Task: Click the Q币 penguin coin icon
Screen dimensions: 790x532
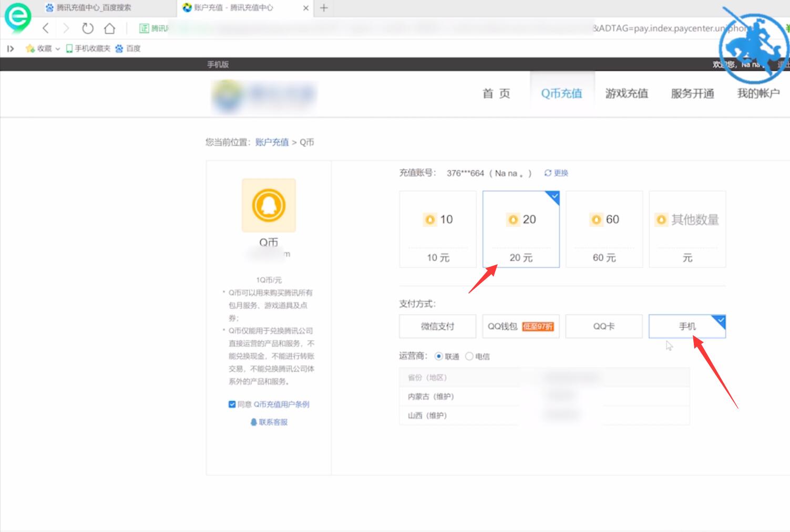Action: point(269,205)
